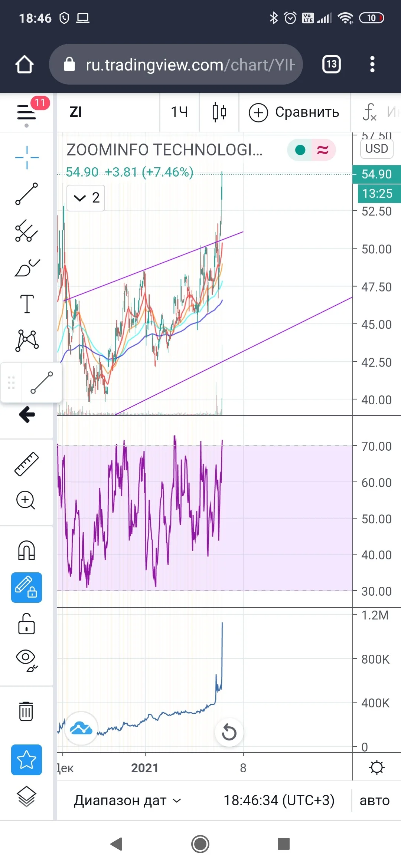Open the object tree layers icon
The image size is (401, 868).
pos(27,796)
